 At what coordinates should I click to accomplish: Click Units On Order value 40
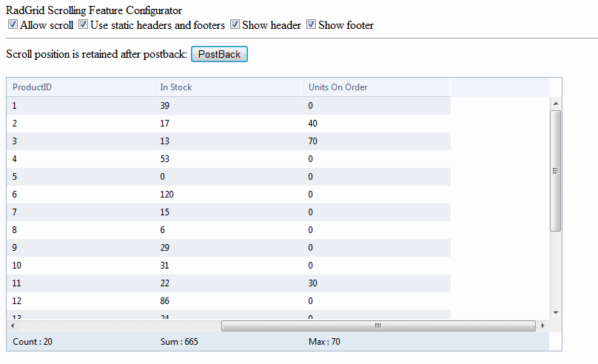coord(313,124)
